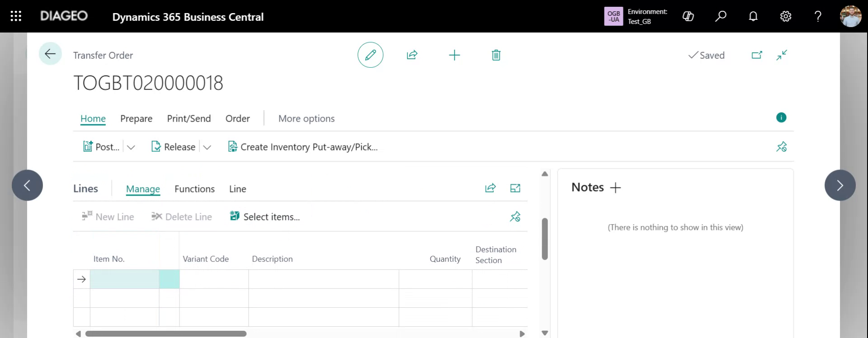This screenshot has width=868, height=338.
Task: Click the scroll left arrow of lines grid
Action: coord(78,333)
